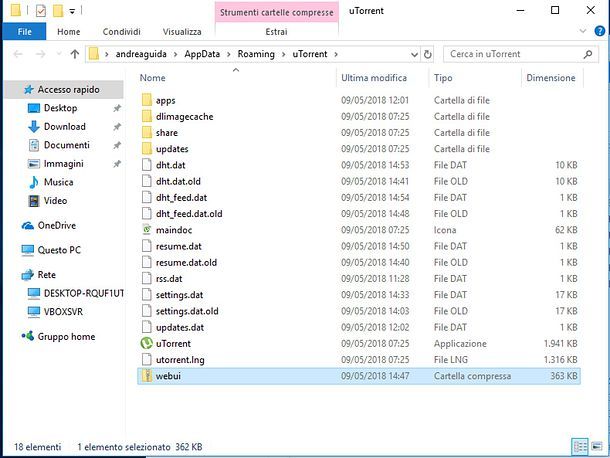Click the search magnifier icon
The width and height of the screenshot is (610, 458).
click(x=588, y=54)
